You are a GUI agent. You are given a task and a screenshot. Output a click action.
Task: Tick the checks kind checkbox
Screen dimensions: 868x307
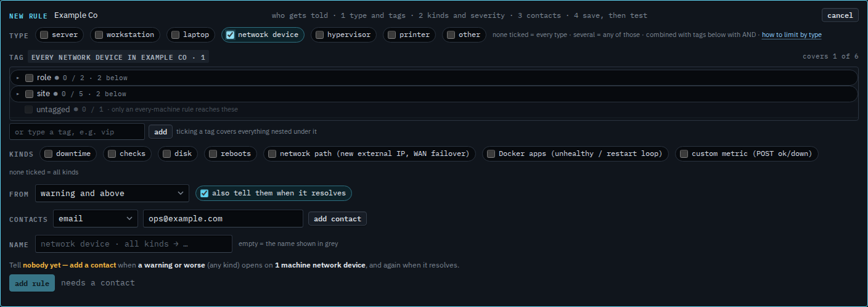pyautogui.click(x=112, y=154)
